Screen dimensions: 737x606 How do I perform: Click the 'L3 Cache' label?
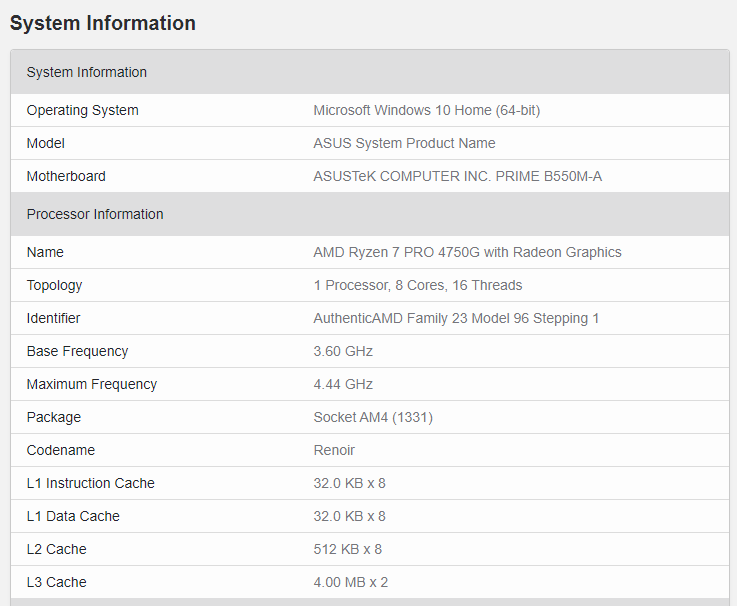[x=57, y=582]
